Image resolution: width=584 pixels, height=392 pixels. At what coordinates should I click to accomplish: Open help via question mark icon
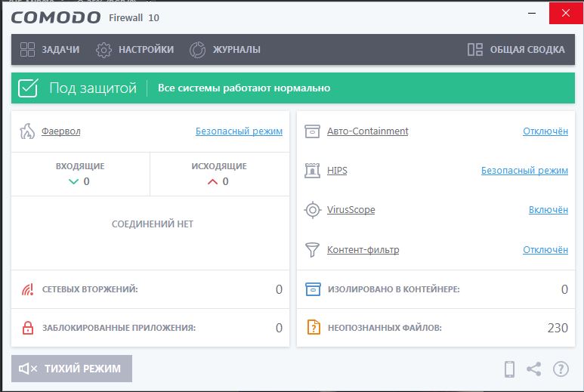560,369
